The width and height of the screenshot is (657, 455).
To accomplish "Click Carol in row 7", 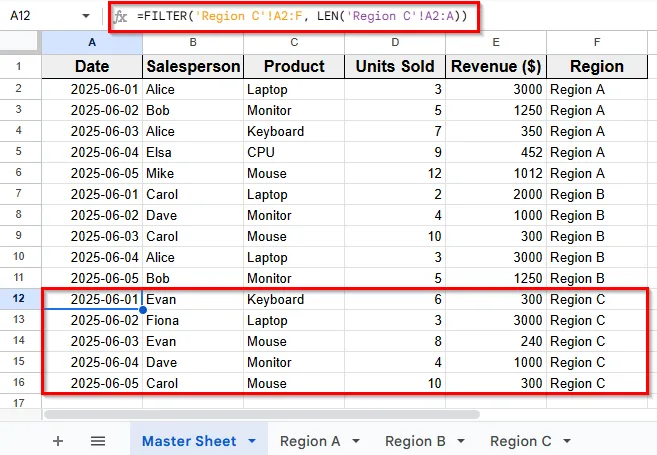I will [x=193, y=194].
